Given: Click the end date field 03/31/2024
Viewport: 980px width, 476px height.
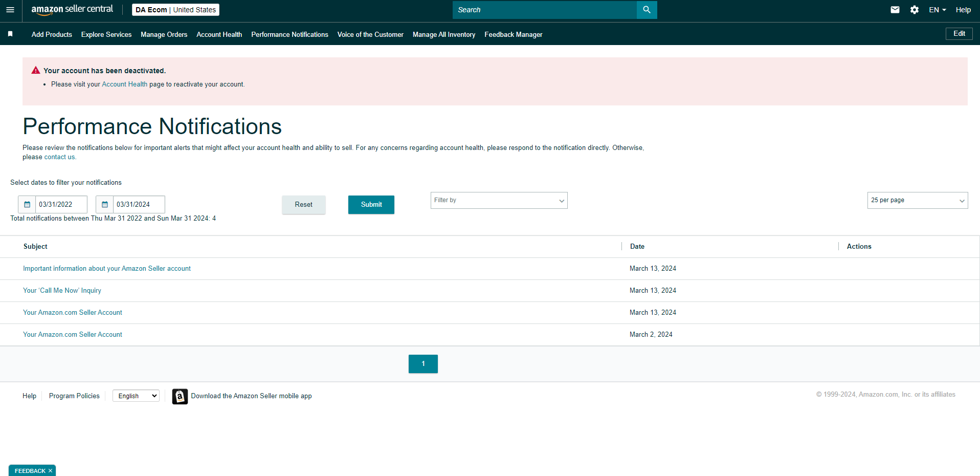Looking at the screenshot, I should [139, 204].
